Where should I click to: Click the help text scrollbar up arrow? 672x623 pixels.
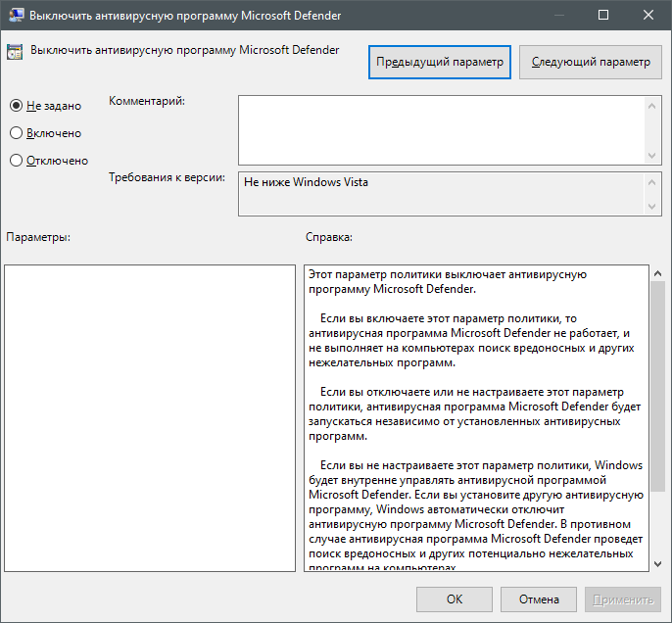(658, 273)
